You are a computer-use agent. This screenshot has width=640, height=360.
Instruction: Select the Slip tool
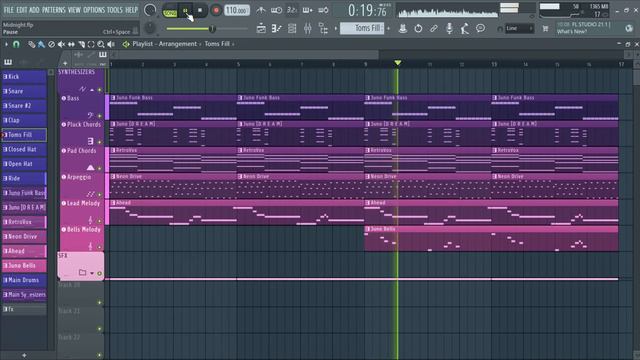(71, 44)
